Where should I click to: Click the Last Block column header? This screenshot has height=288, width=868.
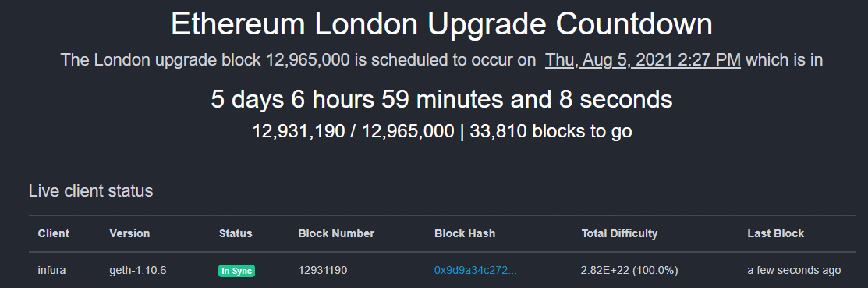pos(775,233)
